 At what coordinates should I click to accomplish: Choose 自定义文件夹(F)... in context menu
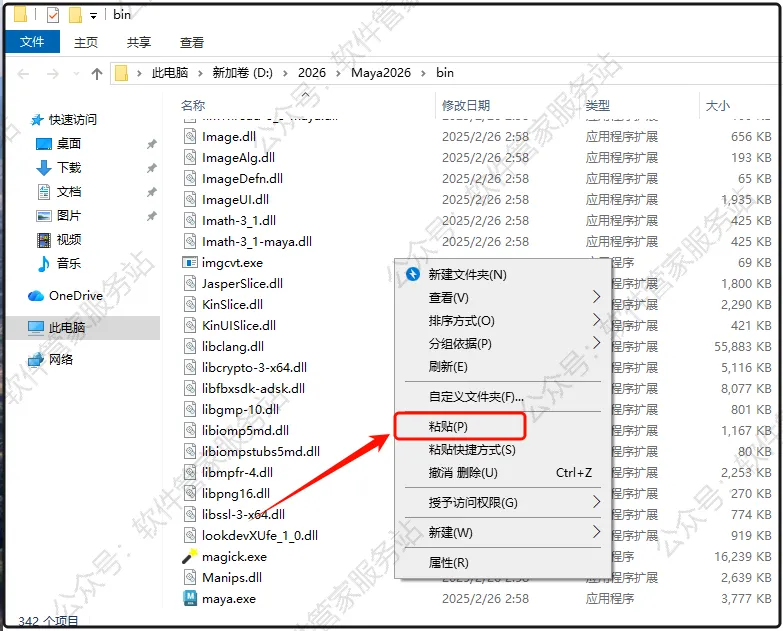click(x=503, y=396)
